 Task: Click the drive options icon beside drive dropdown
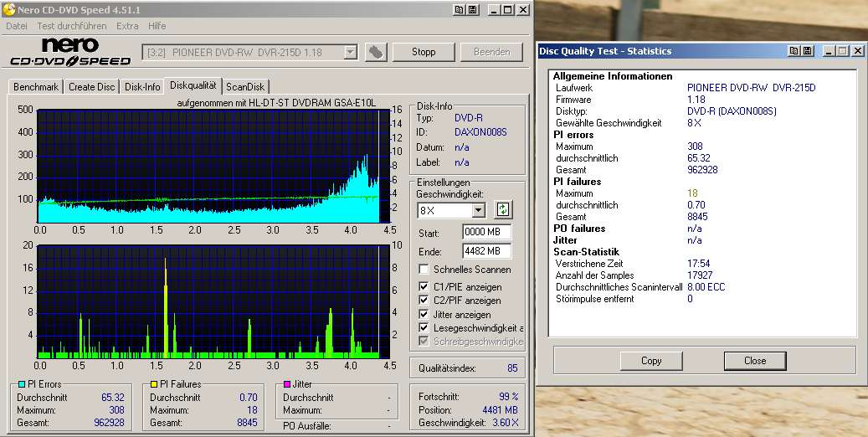coord(377,52)
